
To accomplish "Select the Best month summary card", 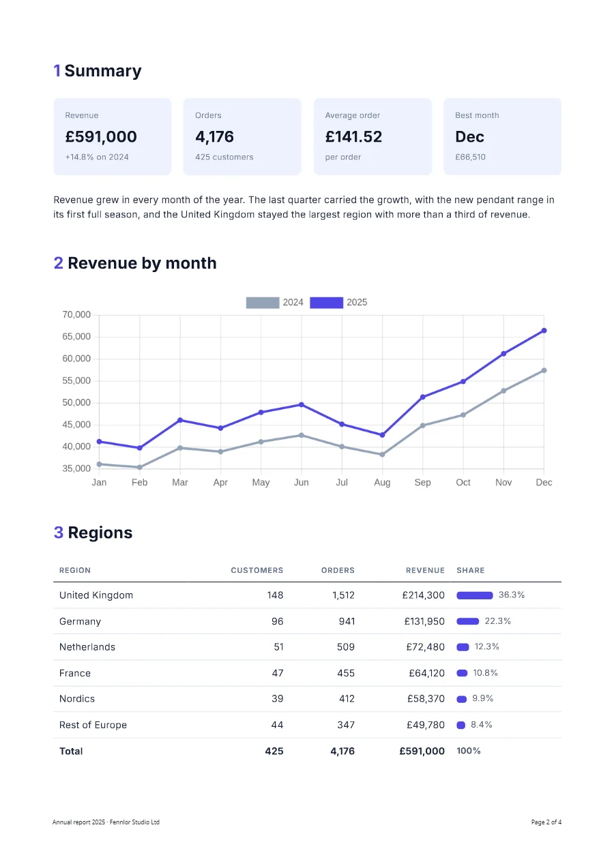I will coord(502,136).
